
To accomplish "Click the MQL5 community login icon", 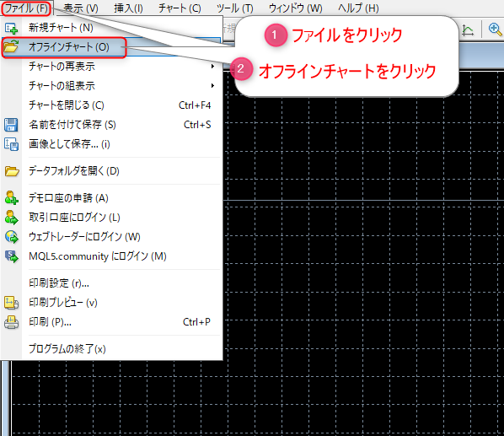I will (x=12, y=256).
